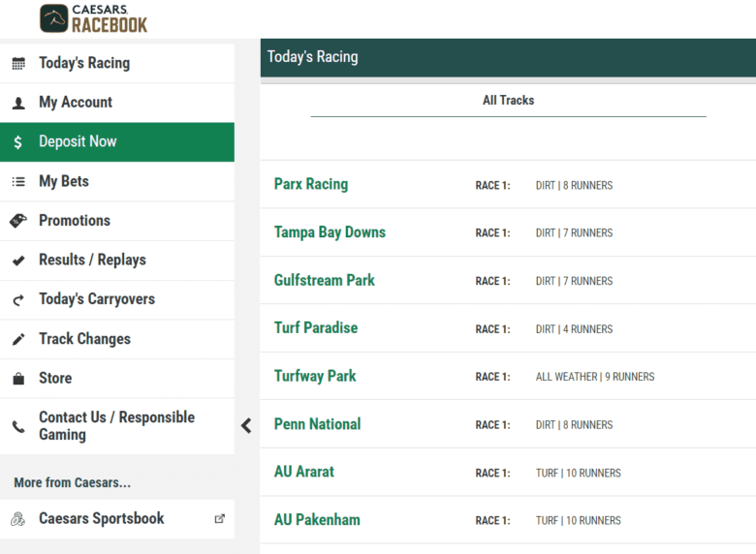
Task: Click the Today's Racing header title
Action: tap(312, 57)
